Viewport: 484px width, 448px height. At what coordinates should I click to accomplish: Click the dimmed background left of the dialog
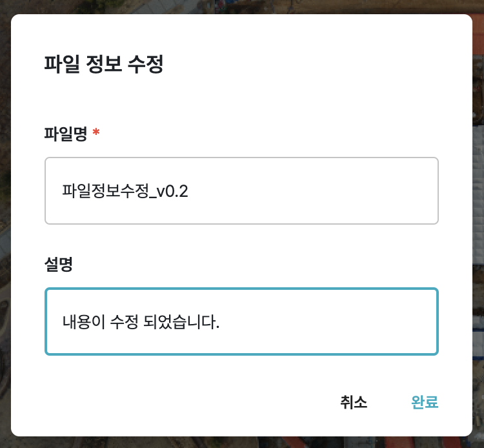coord(5,226)
